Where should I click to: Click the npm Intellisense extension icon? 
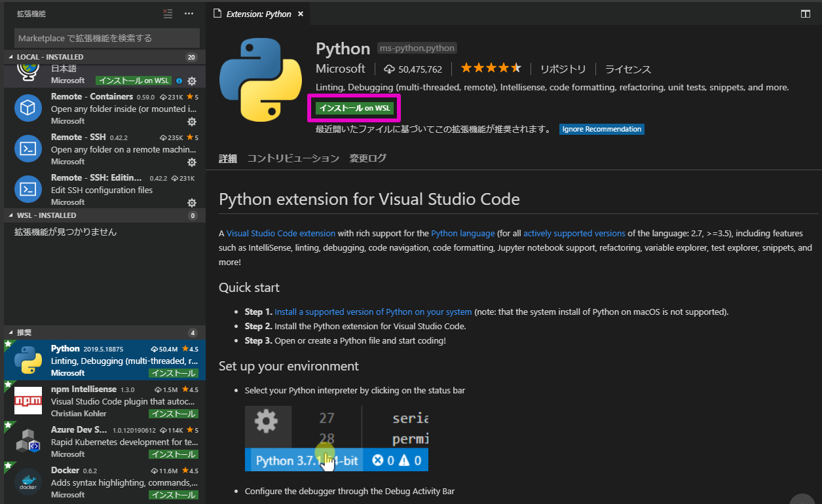click(28, 401)
